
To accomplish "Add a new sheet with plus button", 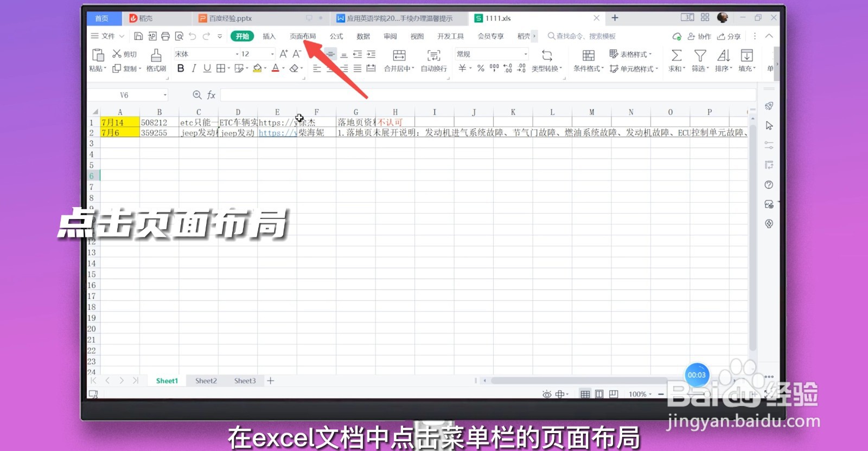I will click(x=271, y=381).
